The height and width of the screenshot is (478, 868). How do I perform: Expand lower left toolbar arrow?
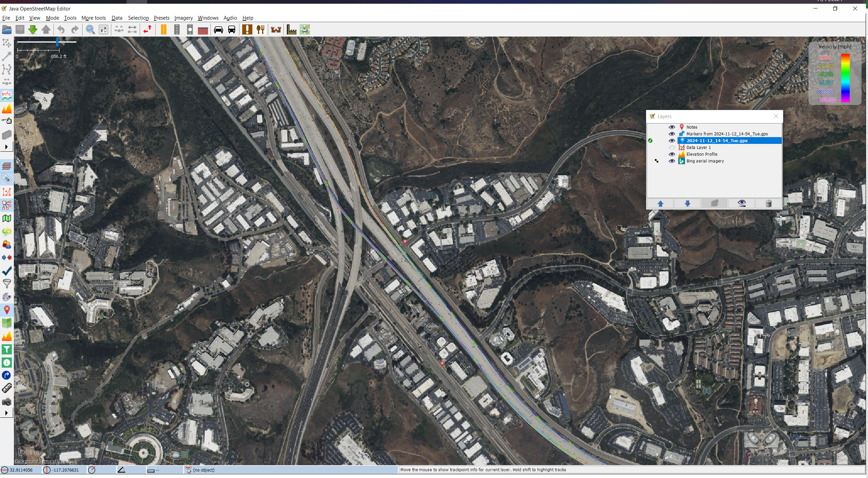pyautogui.click(x=6, y=413)
